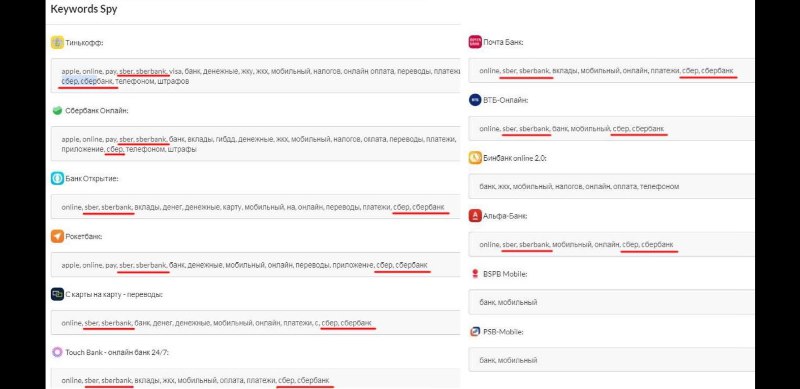Click inside Банк Открытие keywords box

pos(256,207)
